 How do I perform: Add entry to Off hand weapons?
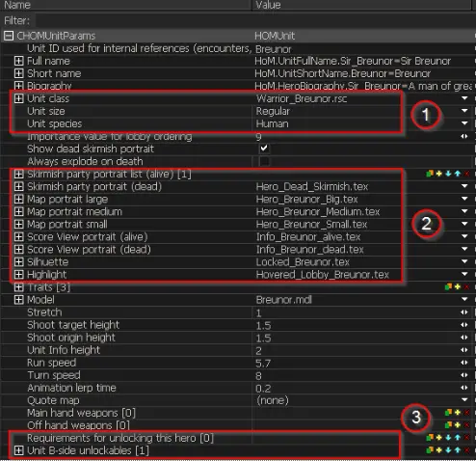pyautogui.click(x=458, y=425)
